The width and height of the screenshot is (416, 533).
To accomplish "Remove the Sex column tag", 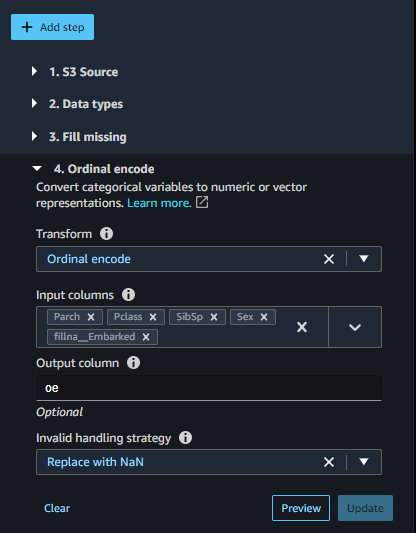I will click(x=264, y=317).
